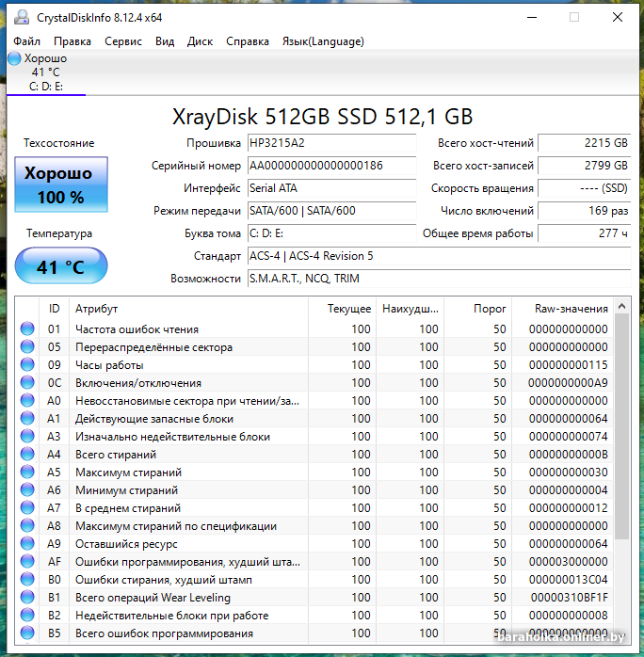The width and height of the screenshot is (644, 657).
Task: Click the status orb for attribute A1
Action: (x=27, y=419)
